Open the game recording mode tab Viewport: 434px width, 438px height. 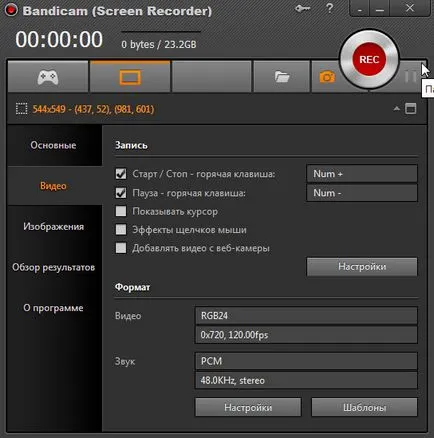coord(48,77)
